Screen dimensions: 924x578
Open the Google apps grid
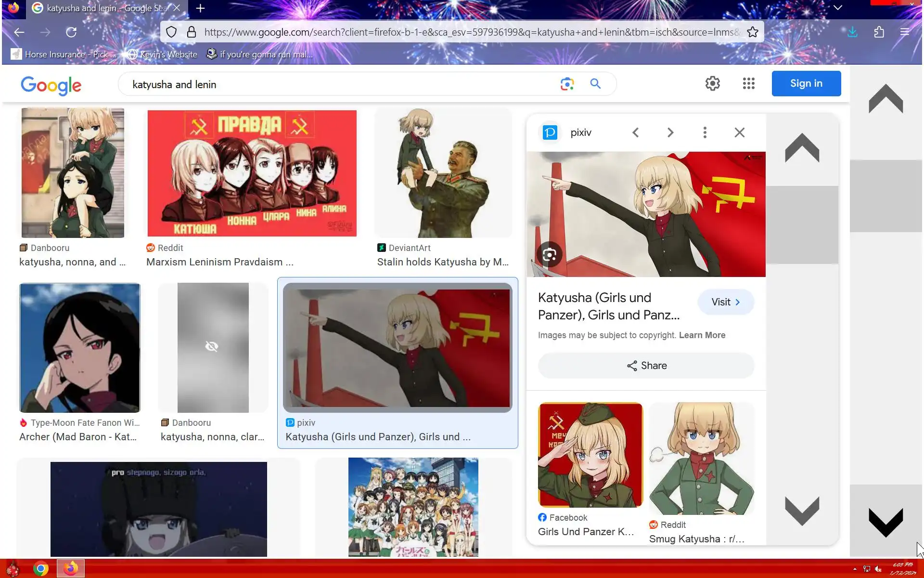tap(748, 83)
